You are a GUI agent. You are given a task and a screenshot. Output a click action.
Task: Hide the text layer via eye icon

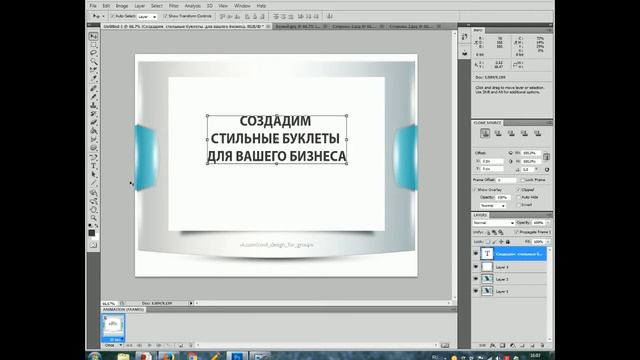476,253
